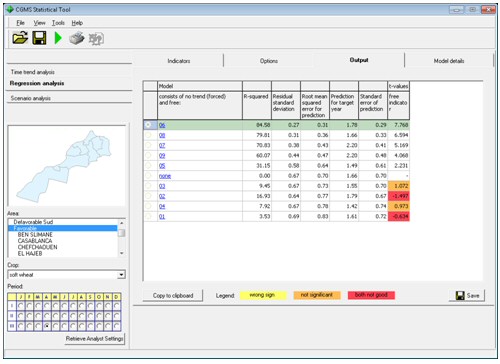Open the File menu
The width and height of the screenshot is (500, 364).
click(20, 23)
